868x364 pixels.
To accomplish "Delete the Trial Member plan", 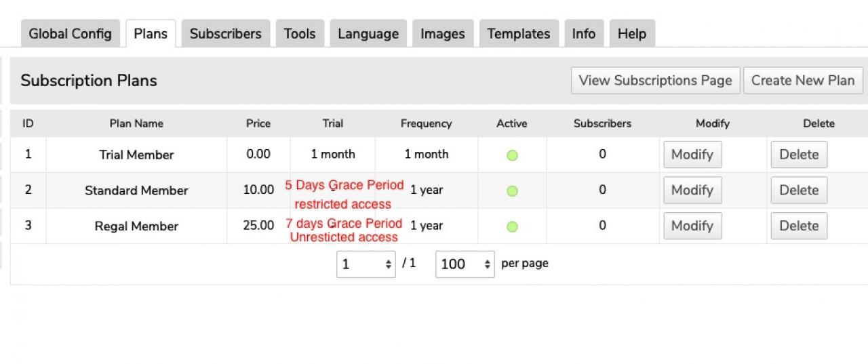I will point(799,155).
